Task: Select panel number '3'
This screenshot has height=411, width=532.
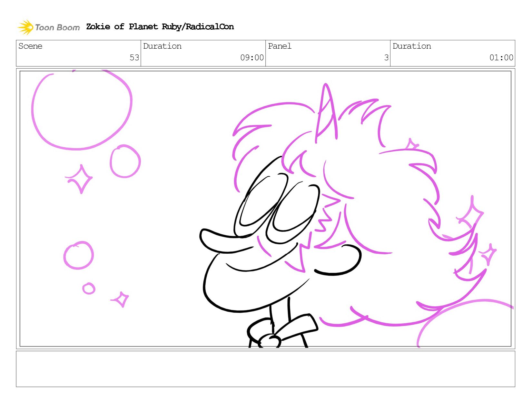Action: point(386,58)
